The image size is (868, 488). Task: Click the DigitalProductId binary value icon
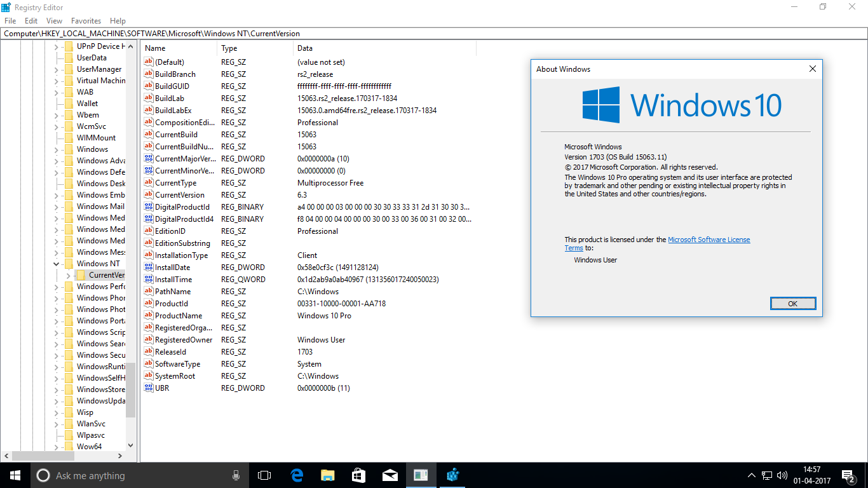click(149, 207)
